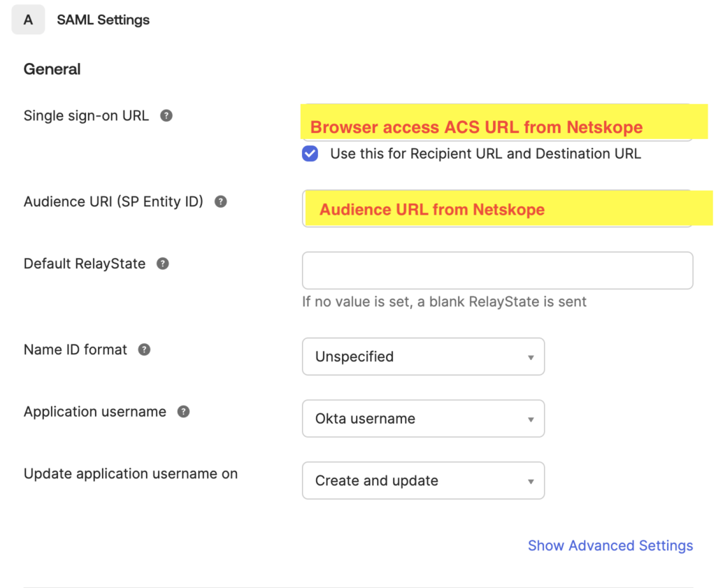Toggle Use this for Recipient URL checkbox
This screenshot has height=588, width=716.
[310, 154]
